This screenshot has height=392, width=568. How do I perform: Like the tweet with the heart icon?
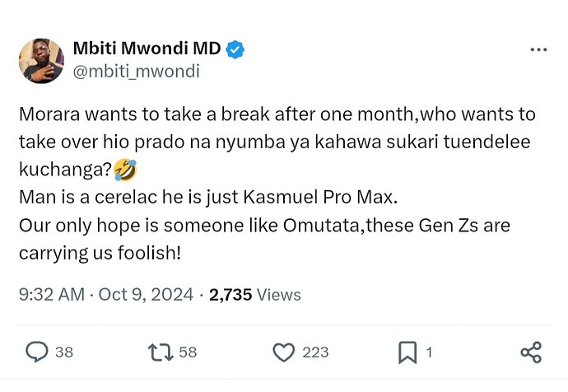(283, 352)
